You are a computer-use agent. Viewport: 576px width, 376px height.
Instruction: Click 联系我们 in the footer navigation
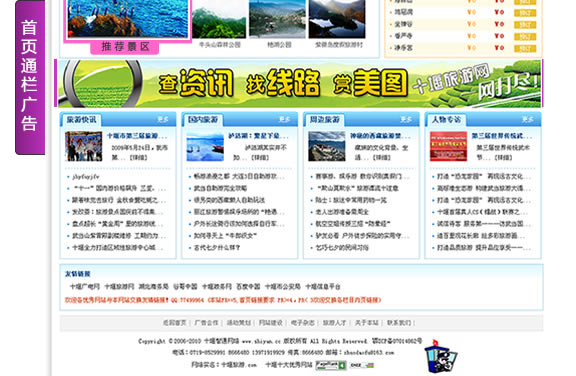(x=399, y=323)
